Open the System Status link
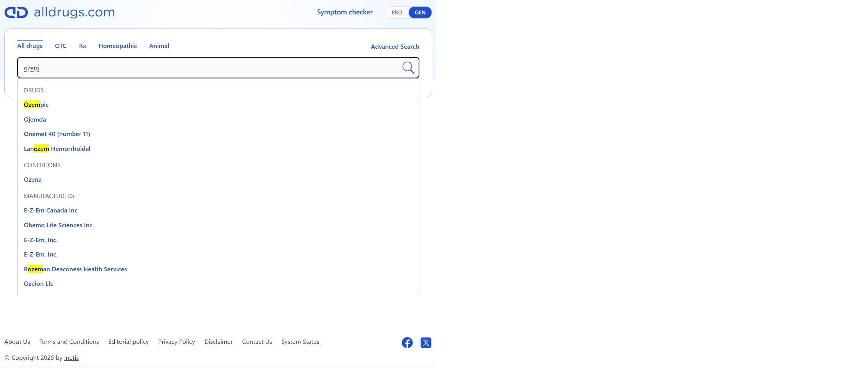This screenshot has width=868, height=368. click(x=300, y=341)
